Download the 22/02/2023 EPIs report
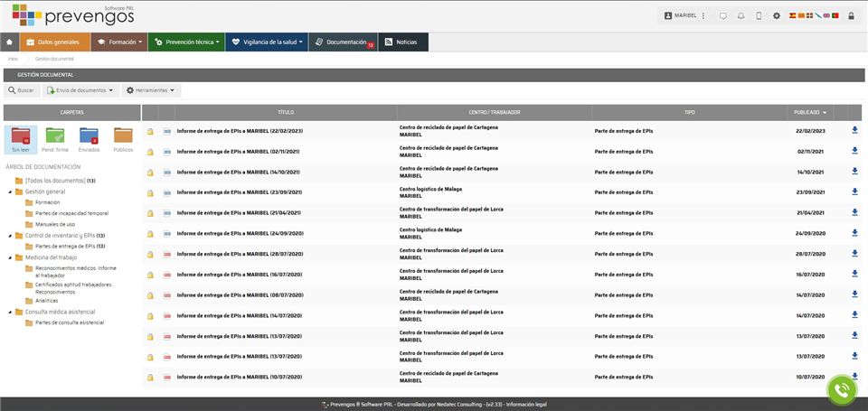868x411 pixels. point(854,130)
